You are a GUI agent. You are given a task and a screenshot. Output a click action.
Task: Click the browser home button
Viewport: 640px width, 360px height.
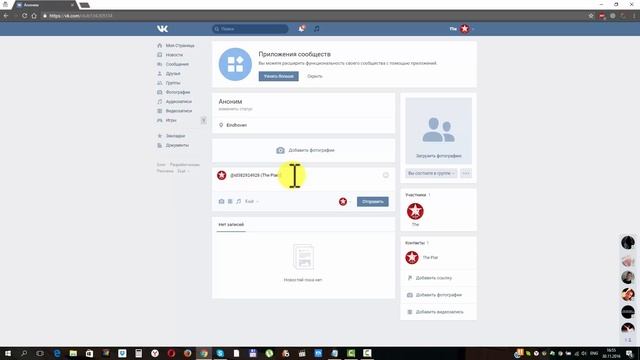pos(34,16)
